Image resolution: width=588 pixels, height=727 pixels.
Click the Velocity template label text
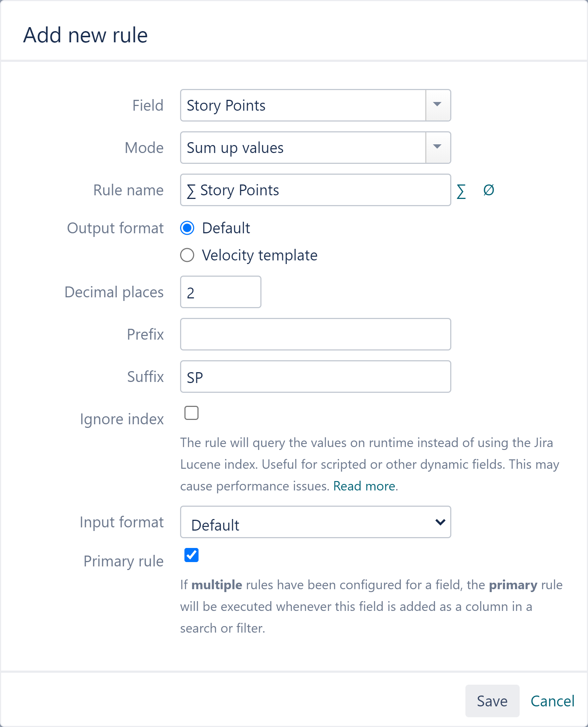[x=260, y=255]
